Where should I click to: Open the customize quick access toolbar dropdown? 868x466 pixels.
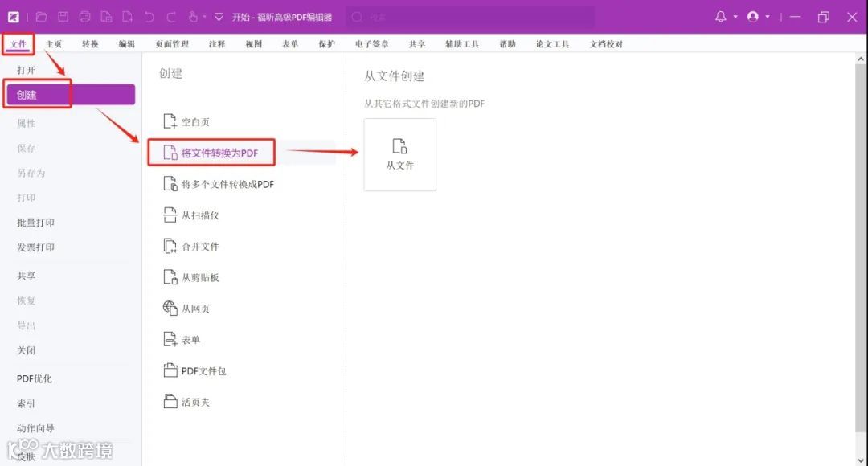coord(219,17)
